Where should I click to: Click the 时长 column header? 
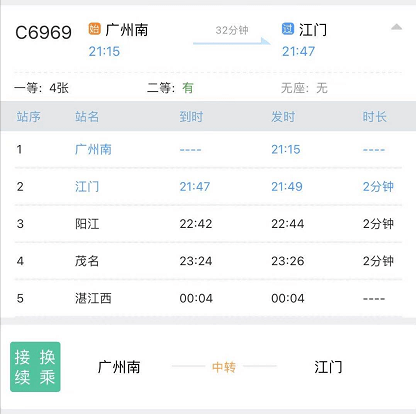pos(375,117)
